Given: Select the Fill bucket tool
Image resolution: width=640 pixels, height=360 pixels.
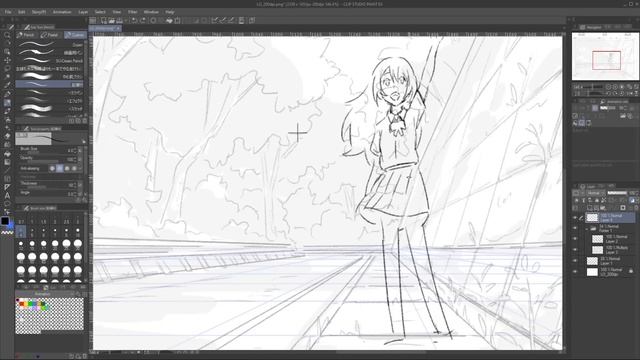Looking at the screenshot, I should [x=7, y=153].
